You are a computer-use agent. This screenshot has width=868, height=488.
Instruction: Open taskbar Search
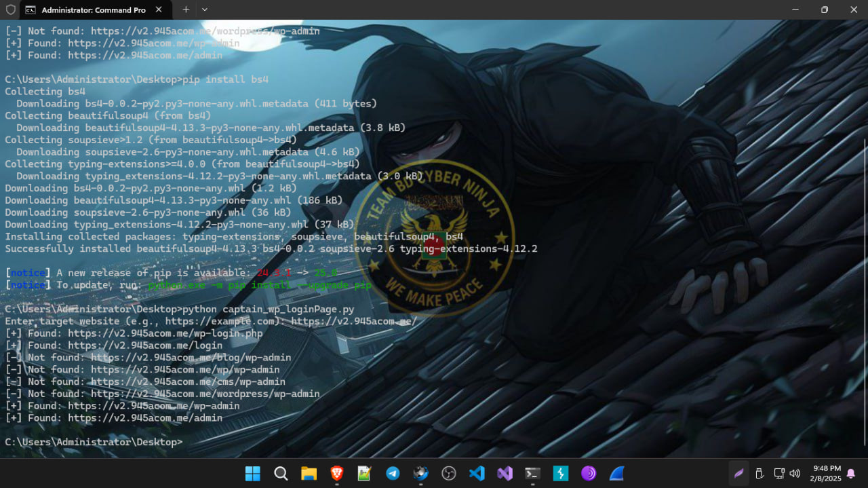click(281, 473)
